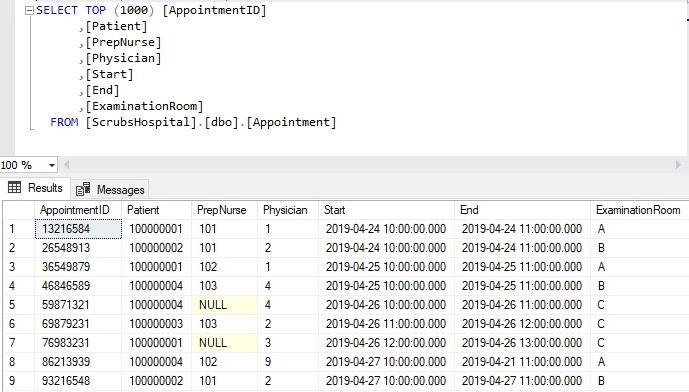Click the editor horizontal scrollbar track
The image size is (689, 392).
pyautogui.click(x=372, y=165)
